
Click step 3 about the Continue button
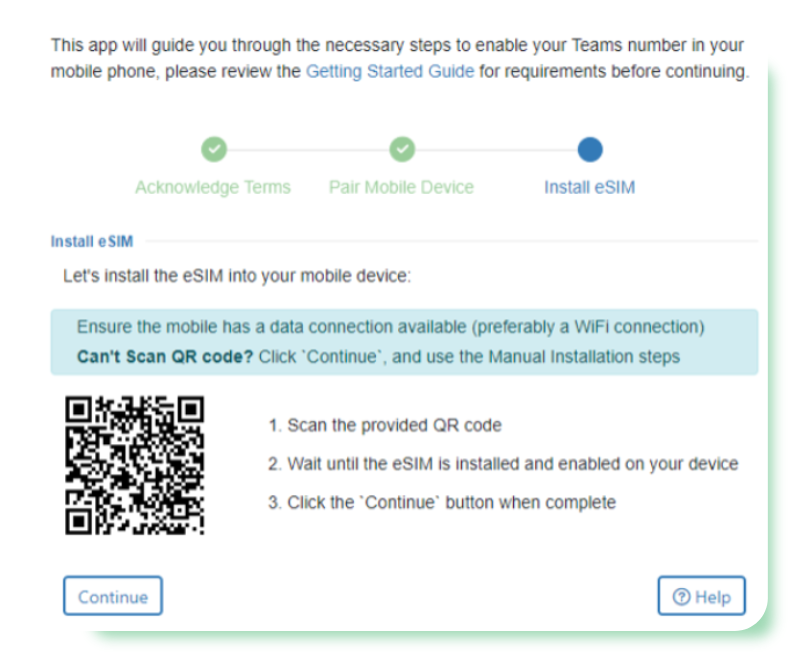[442, 503]
